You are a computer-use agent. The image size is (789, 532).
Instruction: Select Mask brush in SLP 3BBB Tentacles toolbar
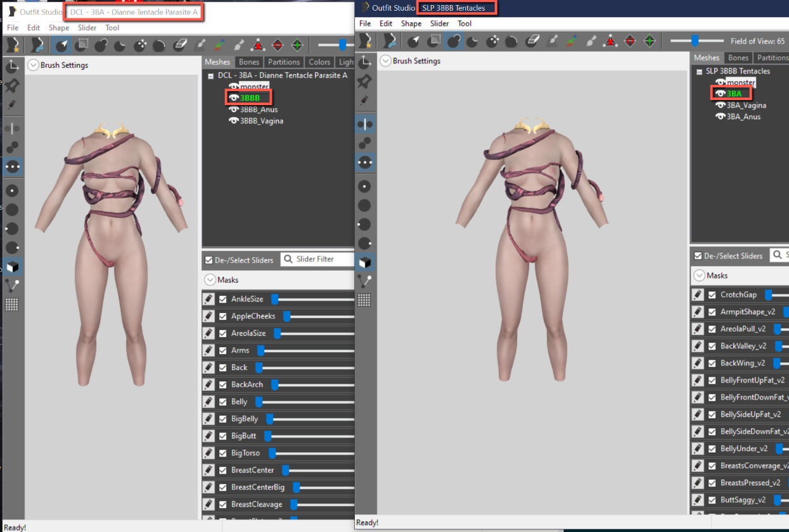tap(433, 41)
